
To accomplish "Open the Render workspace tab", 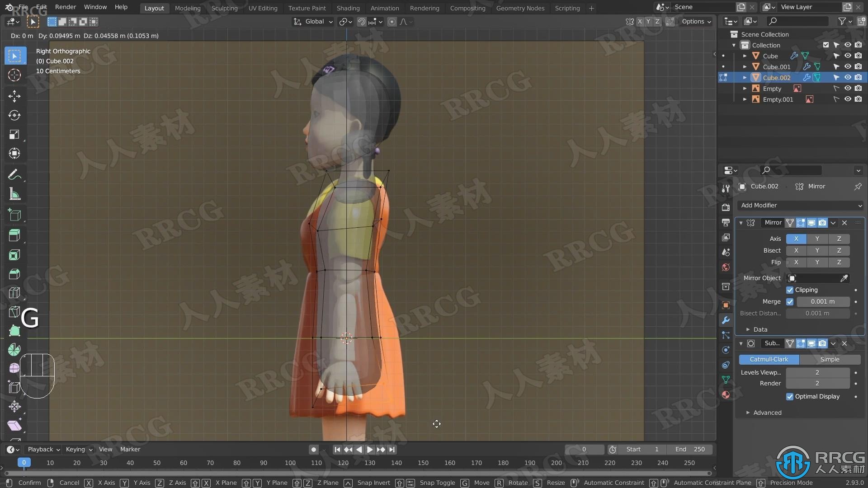I will [x=424, y=7].
